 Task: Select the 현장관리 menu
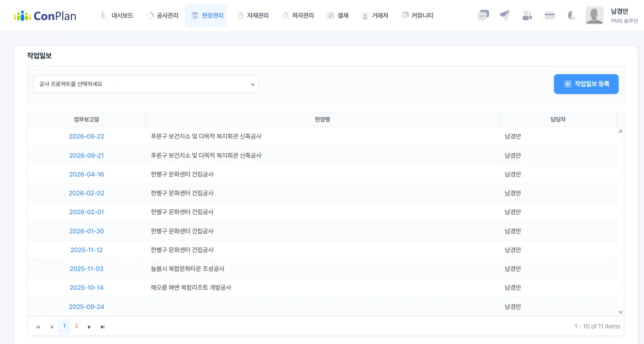(x=206, y=16)
